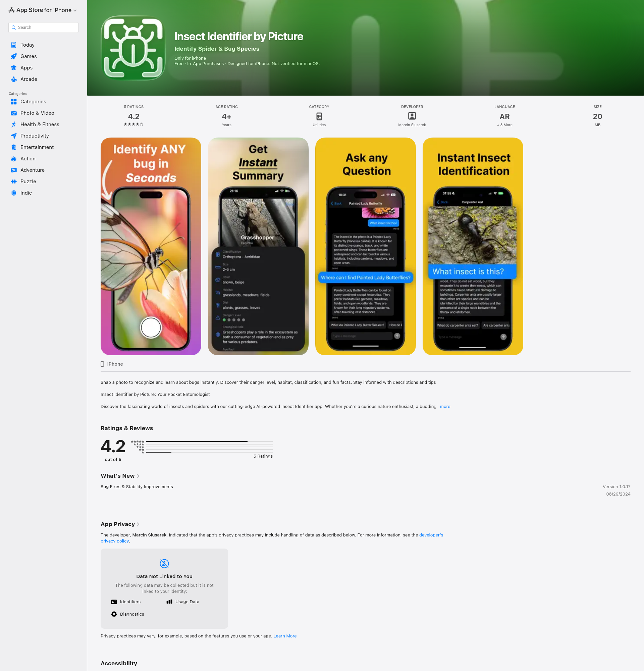The width and height of the screenshot is (644, 671).
Task: Click the Insect Identifier app icon
Action: pyautogui.click(x=133, y=48)
